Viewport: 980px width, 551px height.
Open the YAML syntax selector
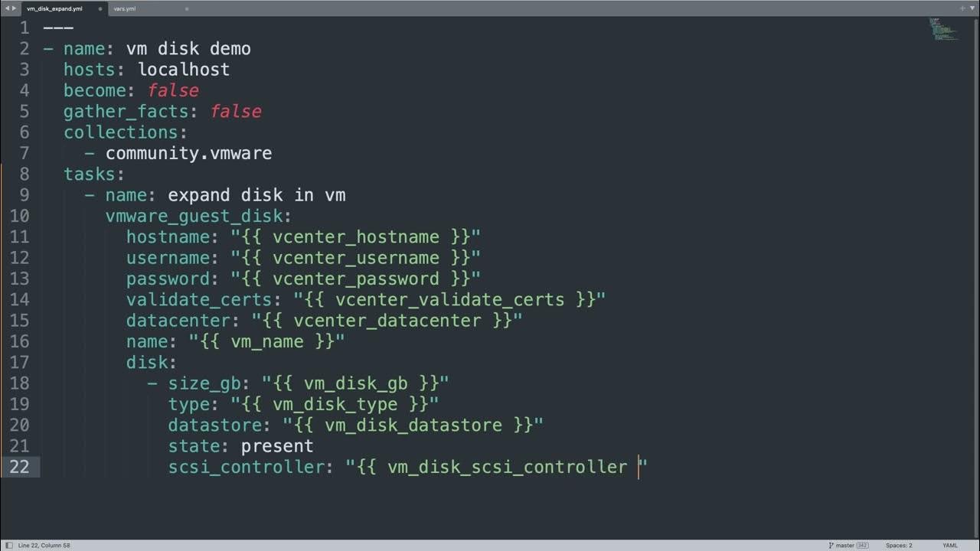click(949, 545)
